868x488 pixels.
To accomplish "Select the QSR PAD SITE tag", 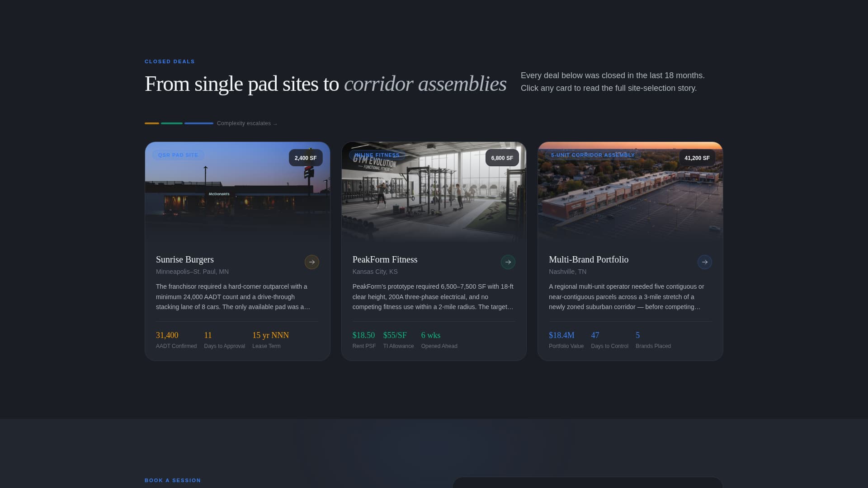I will (x=178, y=155).
